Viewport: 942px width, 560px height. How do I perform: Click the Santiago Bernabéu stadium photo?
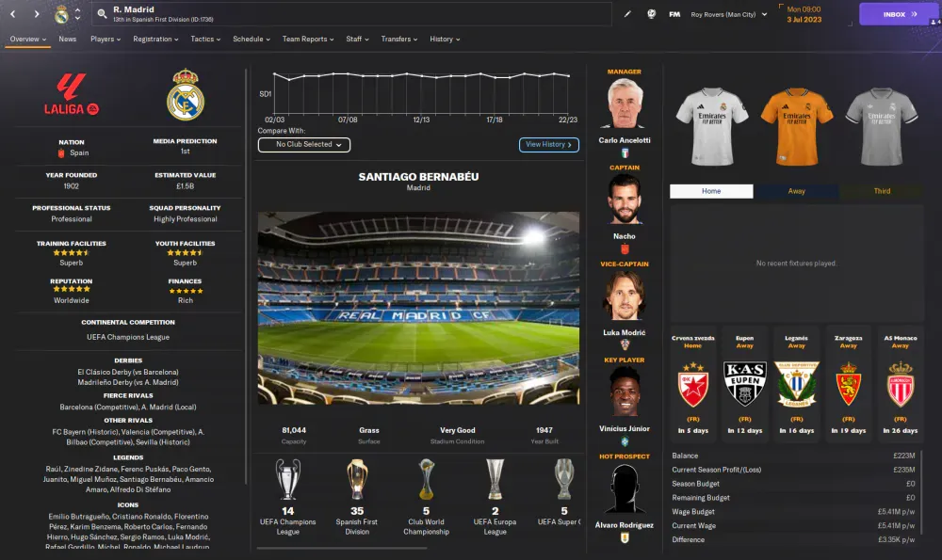pyautogui.click(x=419, y=308)
